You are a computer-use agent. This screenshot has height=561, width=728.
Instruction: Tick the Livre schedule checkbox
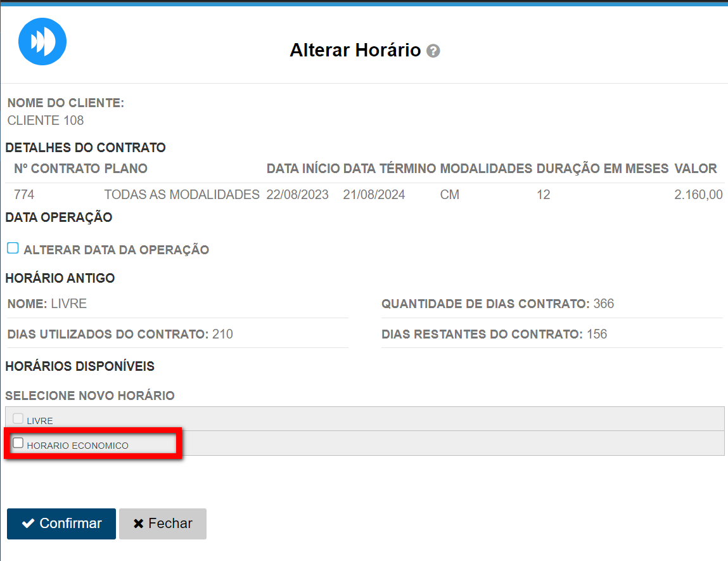tap(18, 418)
